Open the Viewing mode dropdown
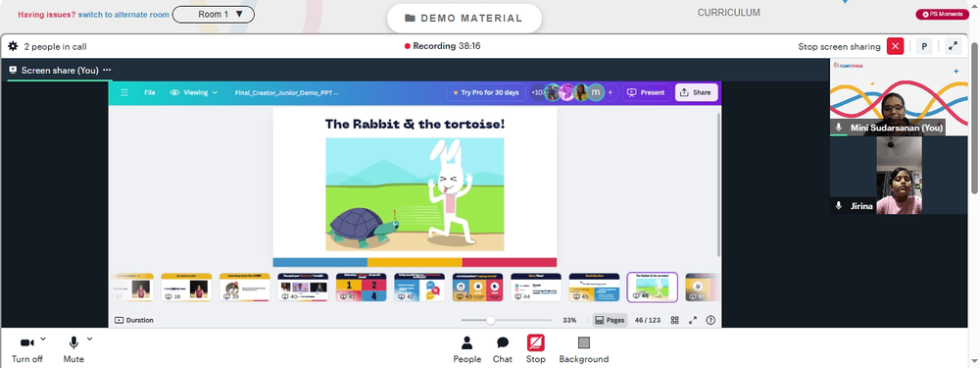 [194, 92]
